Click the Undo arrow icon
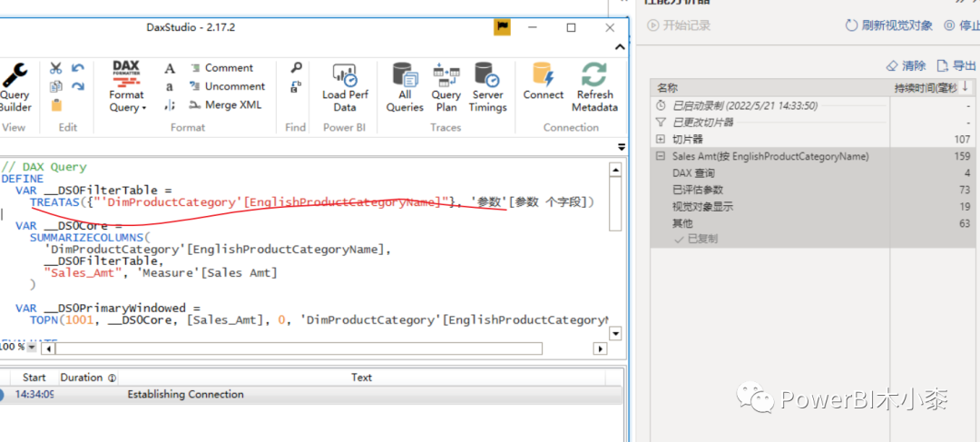Viewport: 980px width, 442px height. 78,68
